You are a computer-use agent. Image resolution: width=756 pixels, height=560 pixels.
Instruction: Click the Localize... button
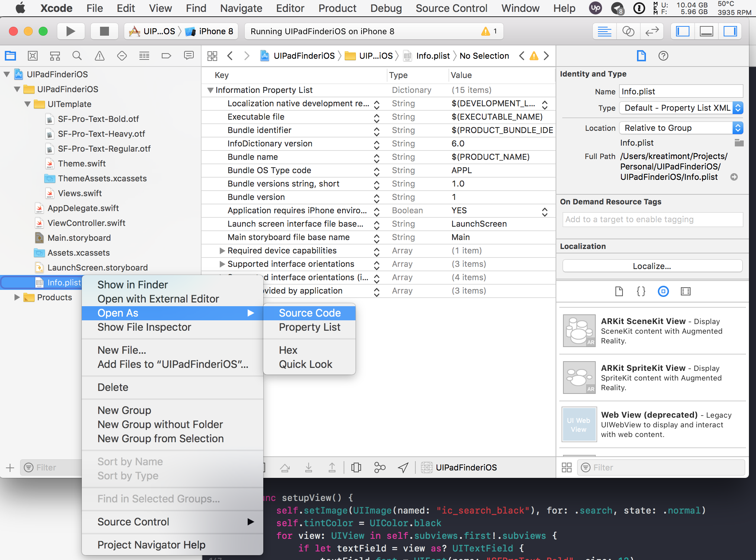(x=652, y=266)
